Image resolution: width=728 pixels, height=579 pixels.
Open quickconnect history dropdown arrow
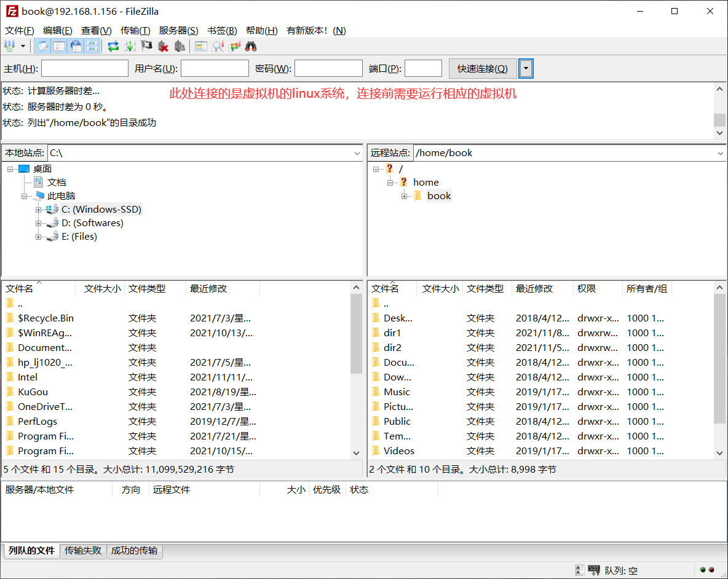[526, 69]
